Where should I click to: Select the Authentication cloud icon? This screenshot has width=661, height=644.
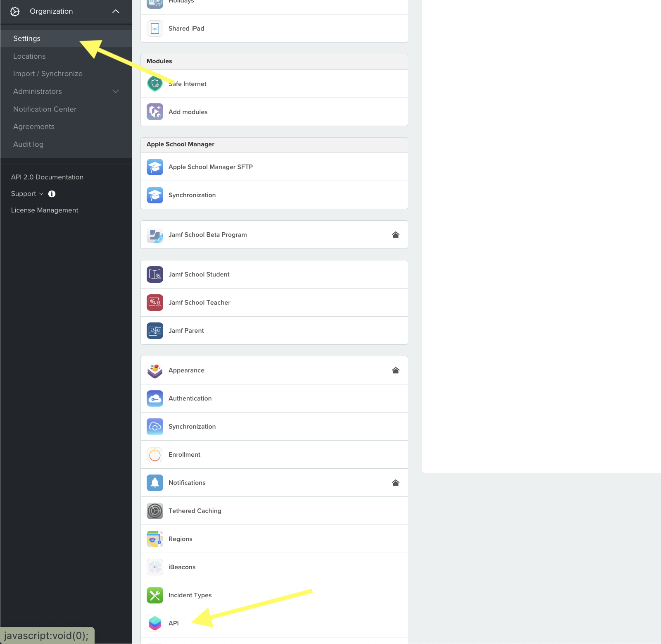[155, 398]
